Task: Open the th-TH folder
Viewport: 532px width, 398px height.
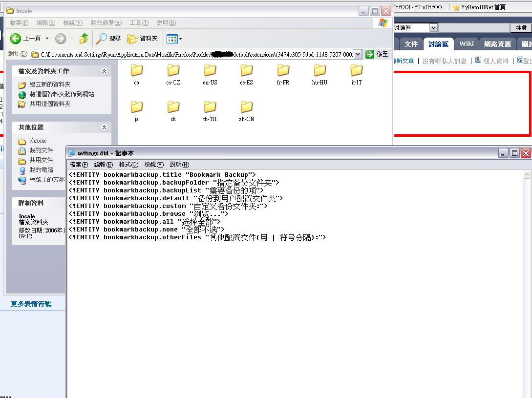Action: [x=210, y=111]
